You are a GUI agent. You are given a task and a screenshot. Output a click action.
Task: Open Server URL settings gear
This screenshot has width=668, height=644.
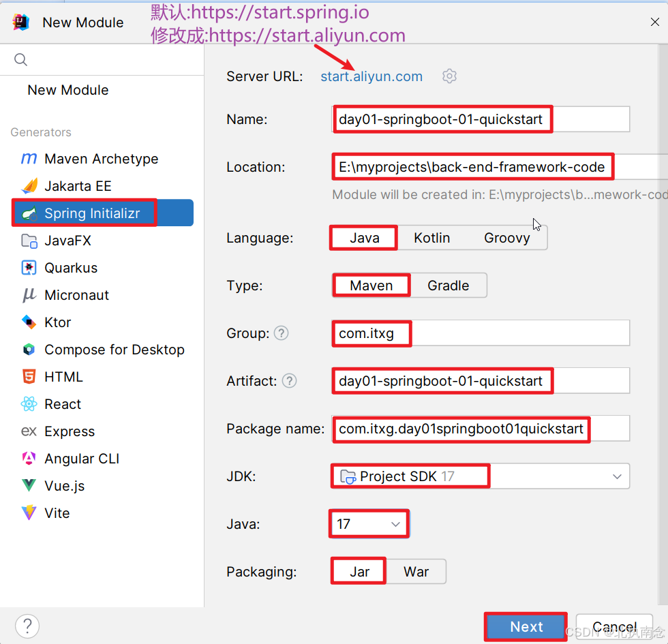click(x=449, y=76)
